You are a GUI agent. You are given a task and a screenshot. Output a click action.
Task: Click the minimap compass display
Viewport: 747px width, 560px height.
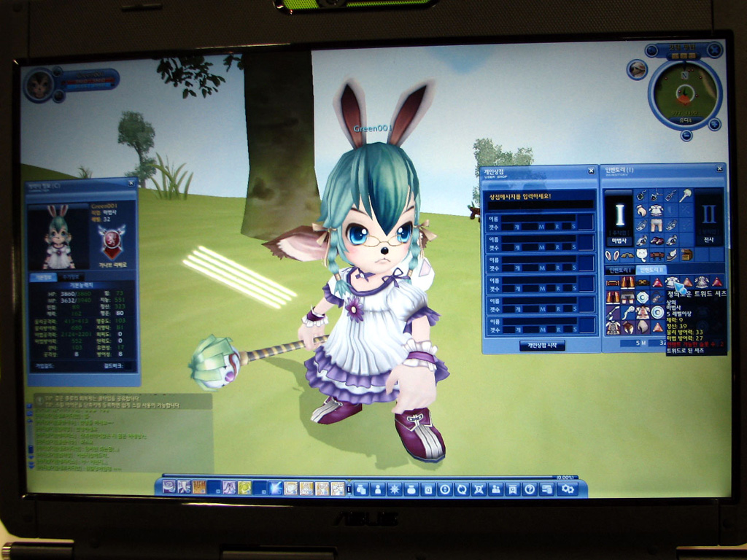pyautogui.click(x=685, y=94)
